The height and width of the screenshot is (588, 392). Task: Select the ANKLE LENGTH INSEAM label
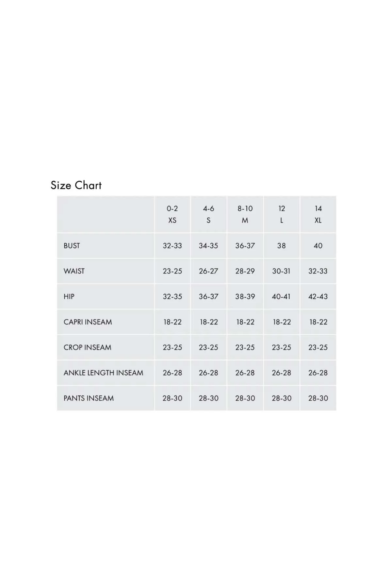coord(104,373)
